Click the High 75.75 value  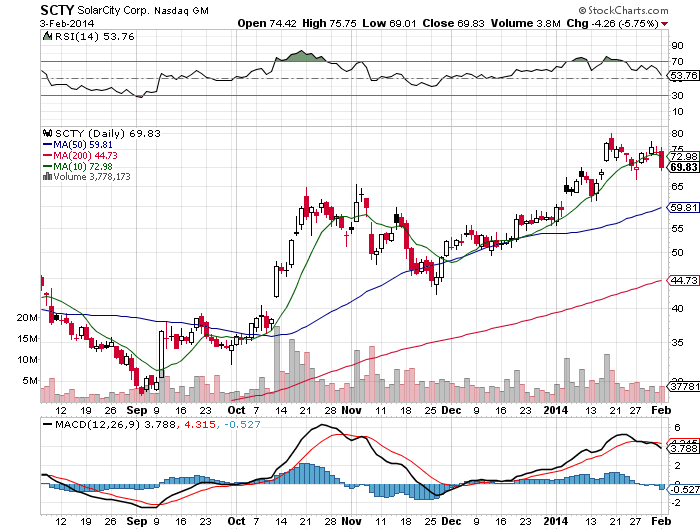pos(329,23)
